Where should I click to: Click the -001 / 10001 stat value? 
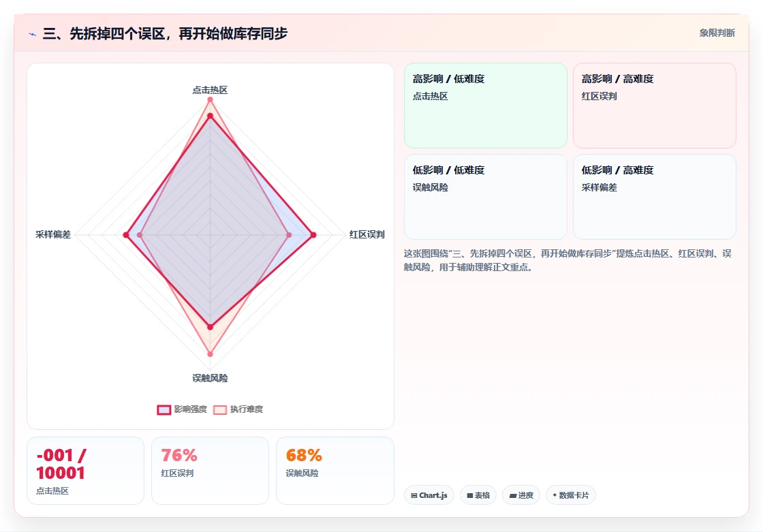click(x=61, y=464)
